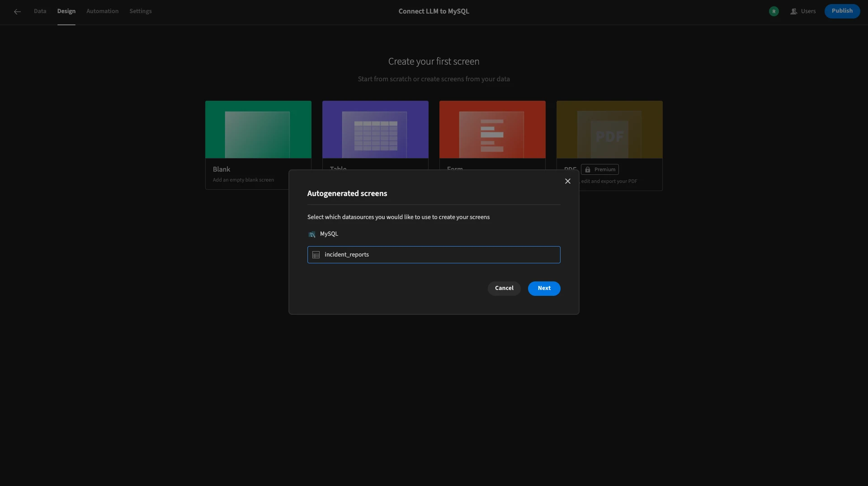Click the Publish button

(x=842, y=11)
